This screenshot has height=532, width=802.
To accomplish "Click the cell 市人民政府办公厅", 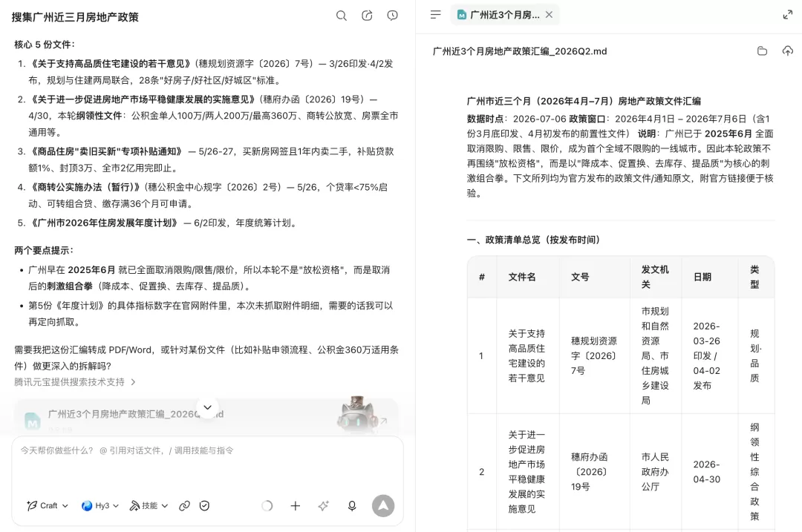I will (655, 472).
